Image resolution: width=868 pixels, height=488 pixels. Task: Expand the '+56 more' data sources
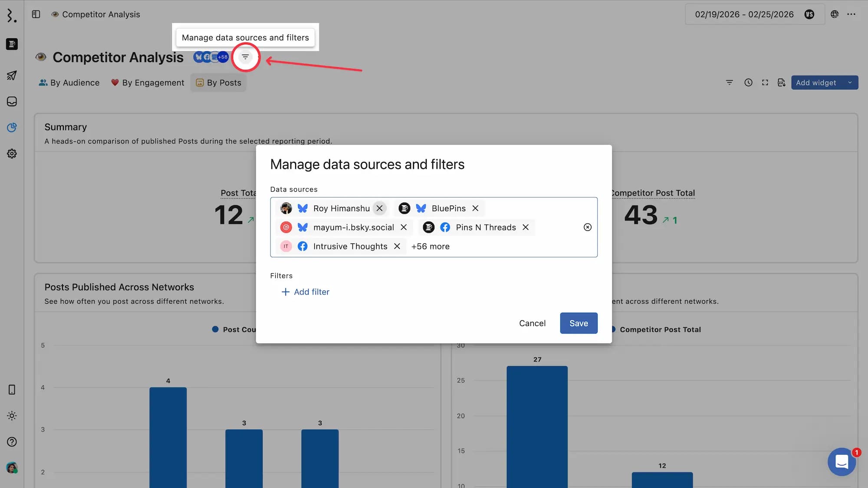tap(430, 246)
